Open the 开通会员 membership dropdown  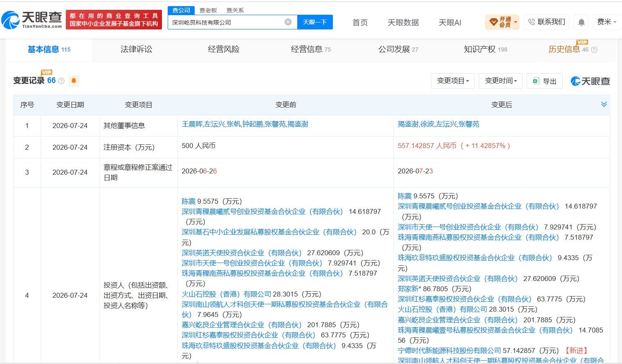coord(502,22)
